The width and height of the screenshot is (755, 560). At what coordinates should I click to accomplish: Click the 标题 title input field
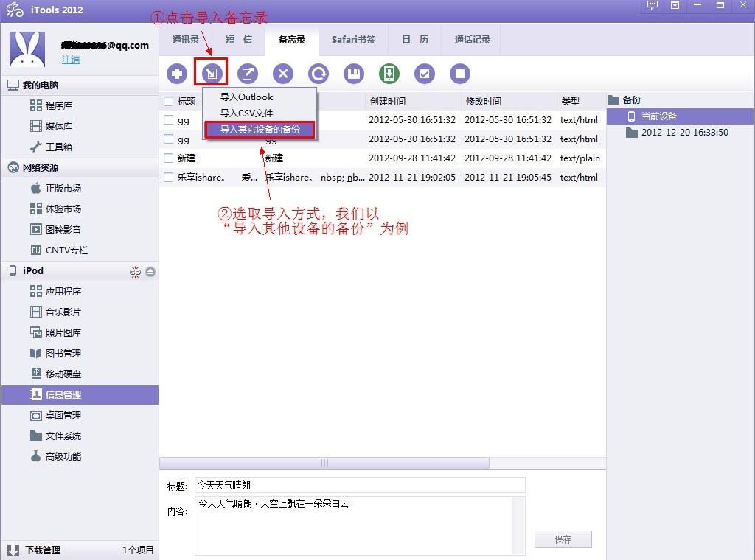click(359, 486)
